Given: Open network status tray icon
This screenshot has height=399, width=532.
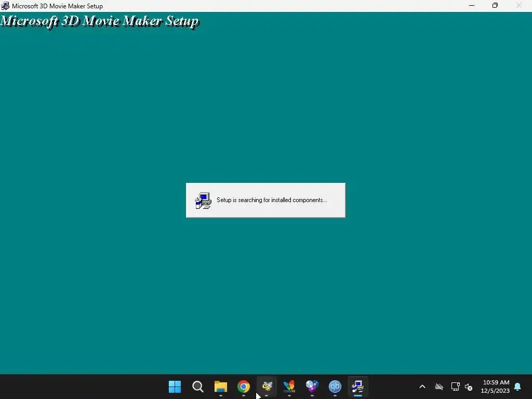Looking at the screenshot, I should 455,387.
